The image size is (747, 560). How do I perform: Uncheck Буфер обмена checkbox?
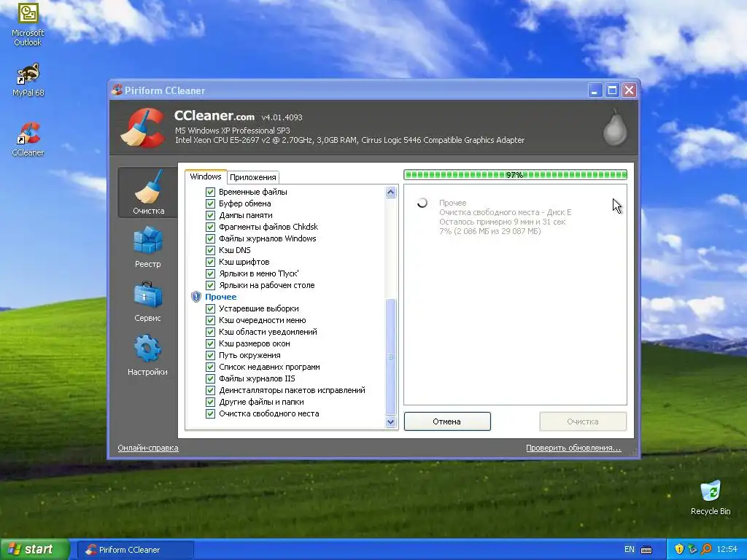coord(210,203)
